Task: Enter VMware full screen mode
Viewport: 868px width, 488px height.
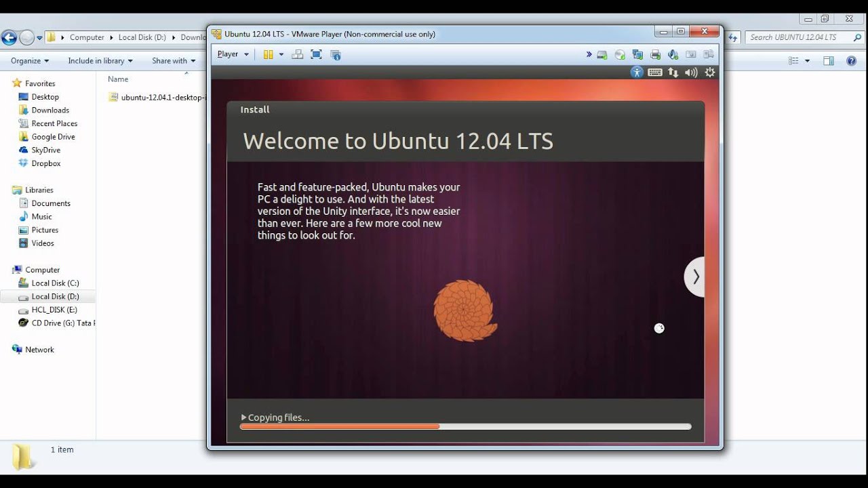Action: coord(316,54)
